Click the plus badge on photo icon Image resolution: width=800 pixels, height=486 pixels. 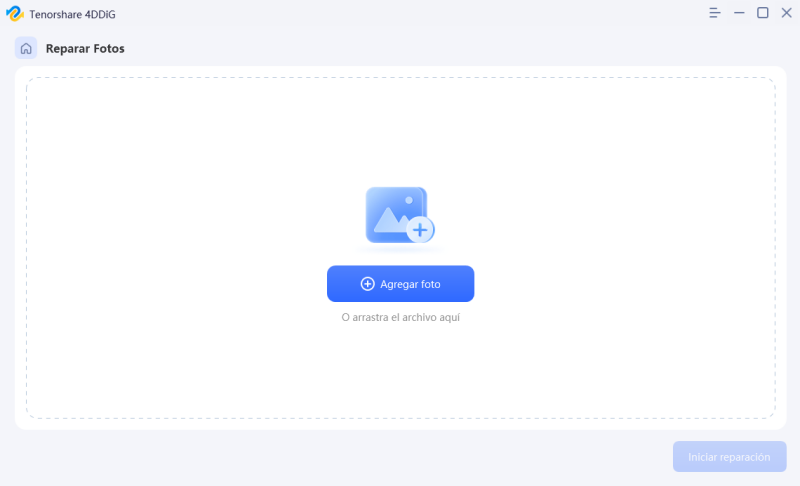pos(420,230)
